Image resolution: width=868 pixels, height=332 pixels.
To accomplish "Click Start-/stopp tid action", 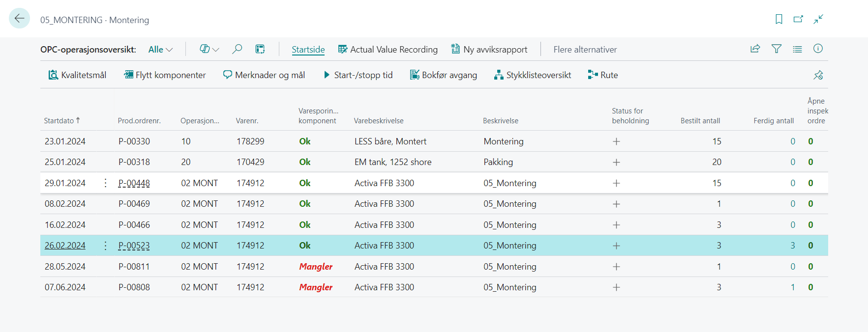I will [358, 75].
